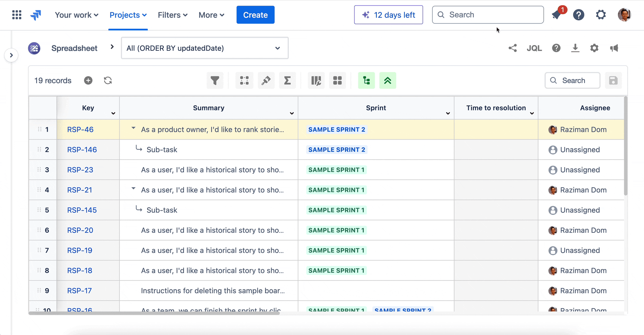
Task: Click the add record plus icon
Action: 88,81
